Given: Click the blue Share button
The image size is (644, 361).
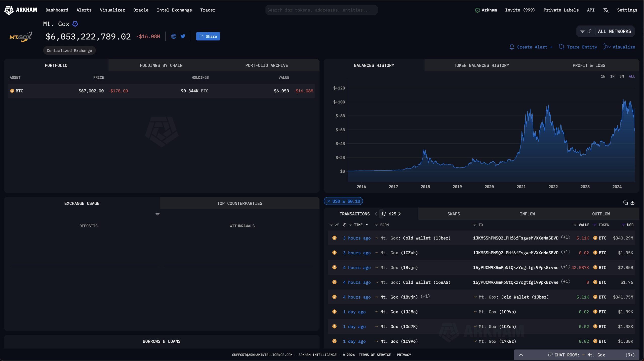Looking at the screenshot, I should tap(208, 36).
